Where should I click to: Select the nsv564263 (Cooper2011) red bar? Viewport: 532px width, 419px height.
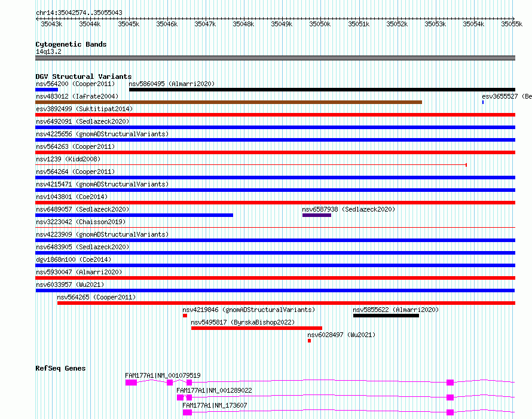[x=275, y=152]
